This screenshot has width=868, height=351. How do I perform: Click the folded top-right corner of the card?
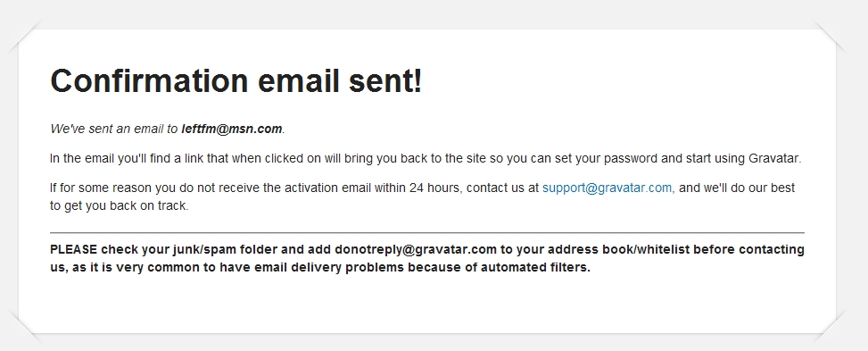[829, 38]
